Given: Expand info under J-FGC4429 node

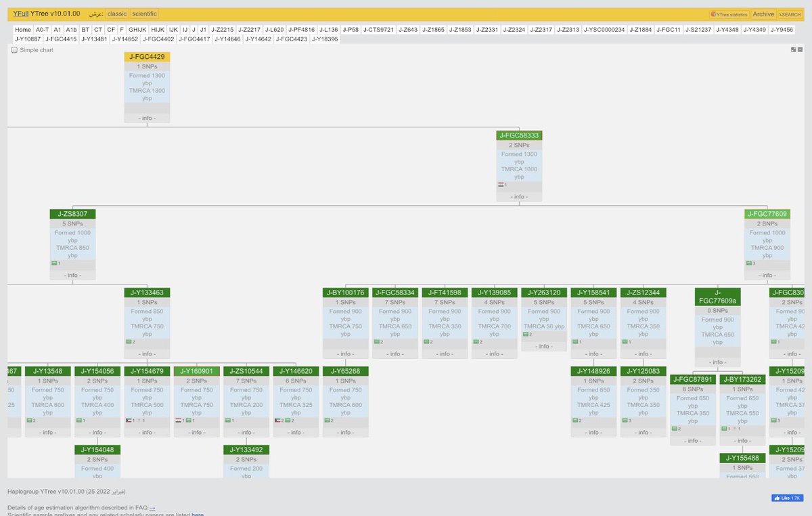Looking at the screenshot, I should [147, 118].
